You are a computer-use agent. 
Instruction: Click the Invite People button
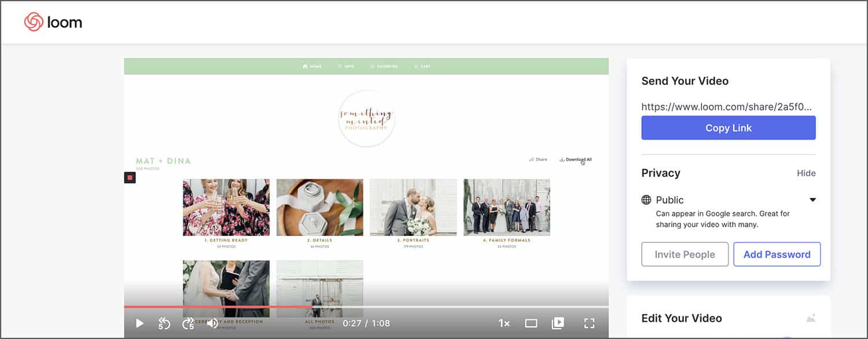pos(685,254)
